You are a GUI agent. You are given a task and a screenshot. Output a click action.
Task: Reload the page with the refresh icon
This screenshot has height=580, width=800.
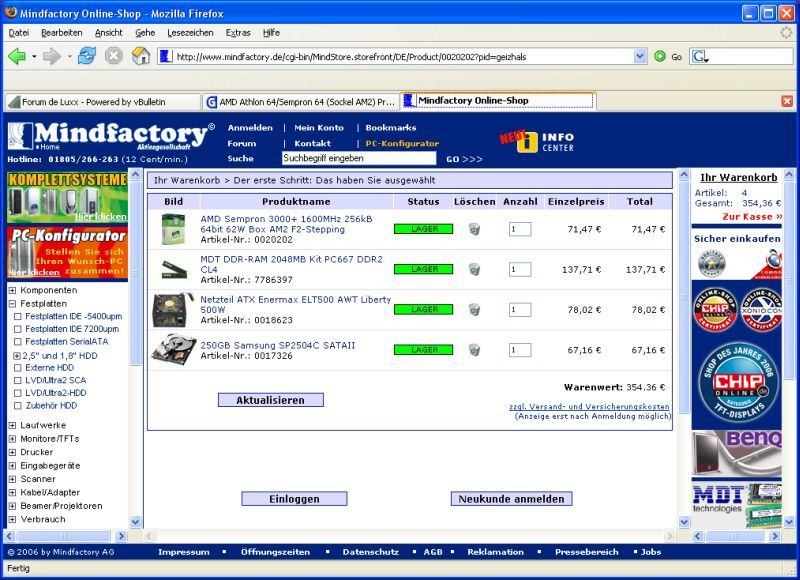click(87, 56)
